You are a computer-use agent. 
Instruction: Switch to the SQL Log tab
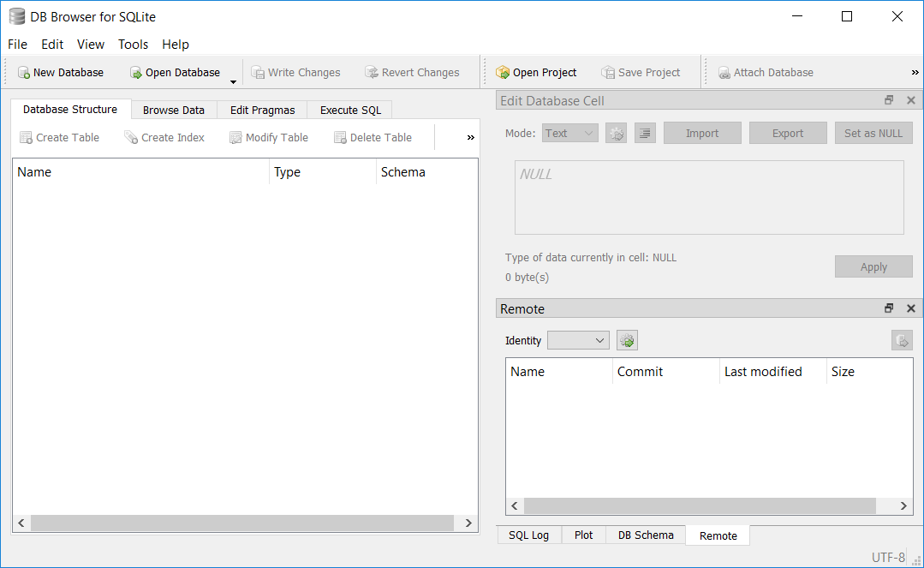click(x=528, y=535)
